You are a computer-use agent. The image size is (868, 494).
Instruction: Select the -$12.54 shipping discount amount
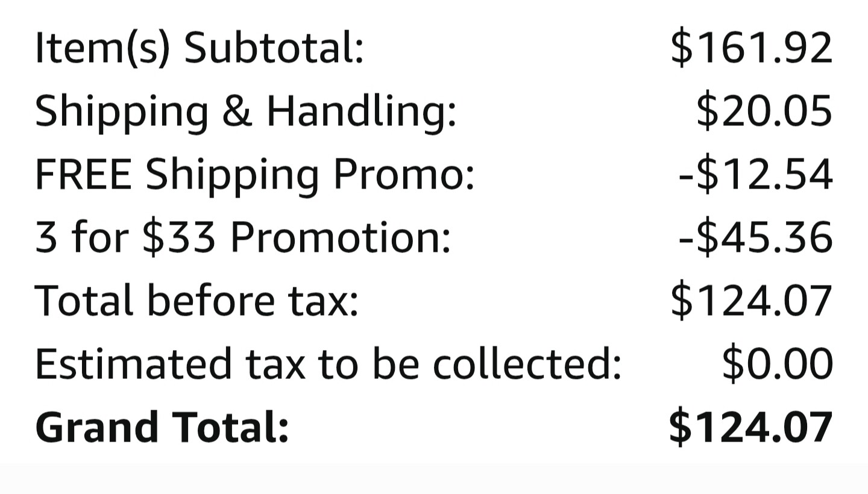[755, 174]
